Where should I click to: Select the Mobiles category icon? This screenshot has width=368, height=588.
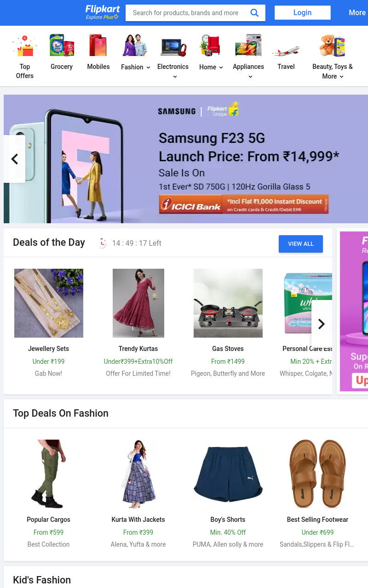tap(98, 45)
